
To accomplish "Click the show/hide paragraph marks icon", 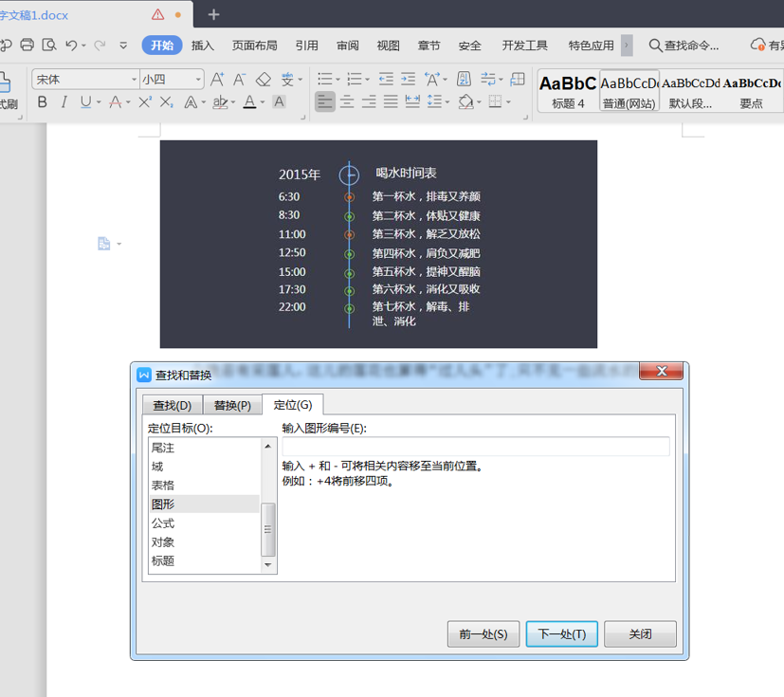I will pos(488,79).
